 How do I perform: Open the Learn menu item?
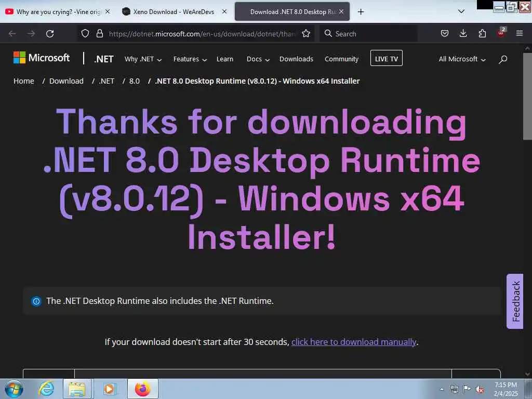[x=224, y=59]
